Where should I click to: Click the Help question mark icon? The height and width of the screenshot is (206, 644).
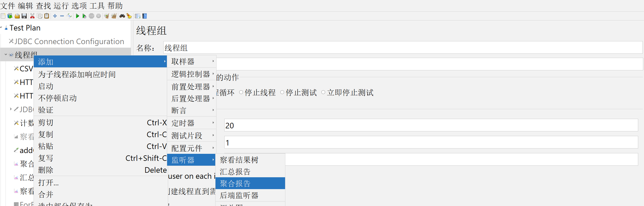(145, 16)
